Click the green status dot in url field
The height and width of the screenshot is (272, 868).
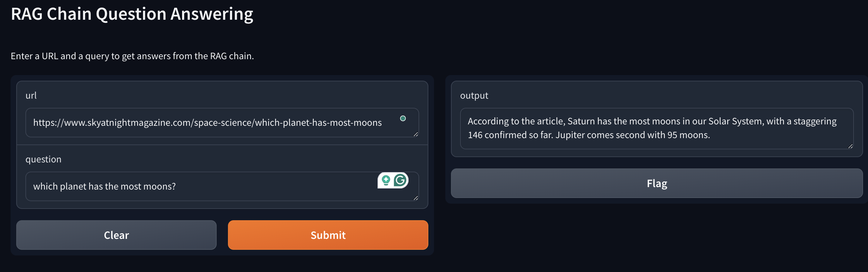click(x=403, y=118)
